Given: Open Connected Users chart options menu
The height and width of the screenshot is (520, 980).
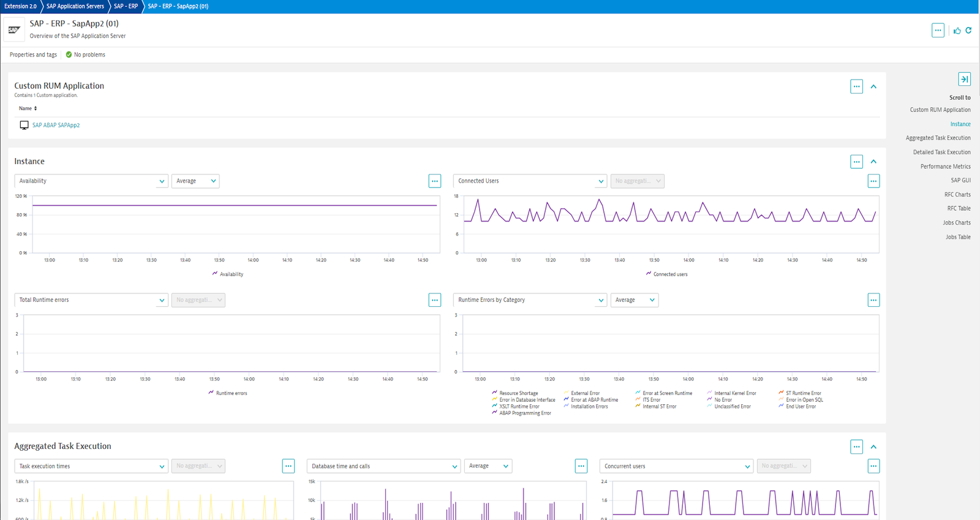Looking at the screenshot, I should 873,181.
